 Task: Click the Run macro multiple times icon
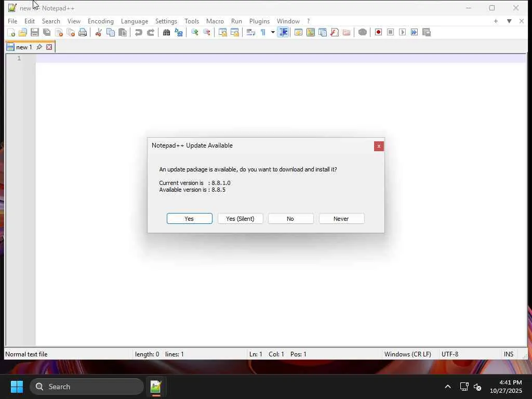pyautogui.click(x=414, y=32)
